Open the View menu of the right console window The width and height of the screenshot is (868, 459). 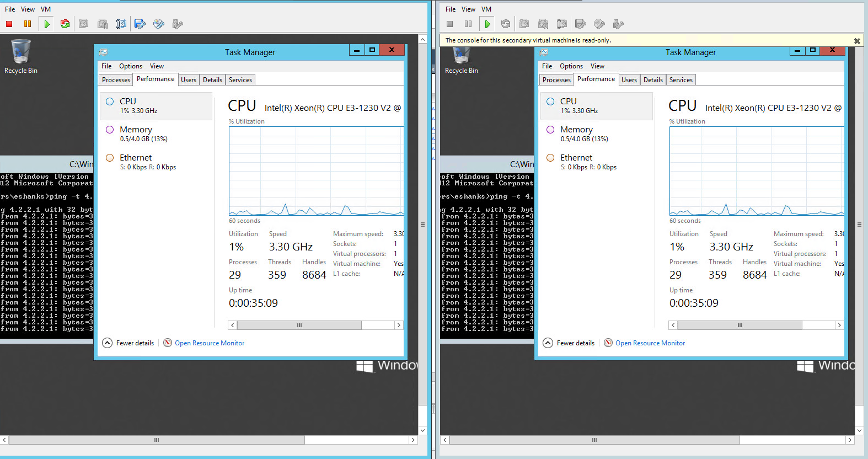click(x=468, y=9)
